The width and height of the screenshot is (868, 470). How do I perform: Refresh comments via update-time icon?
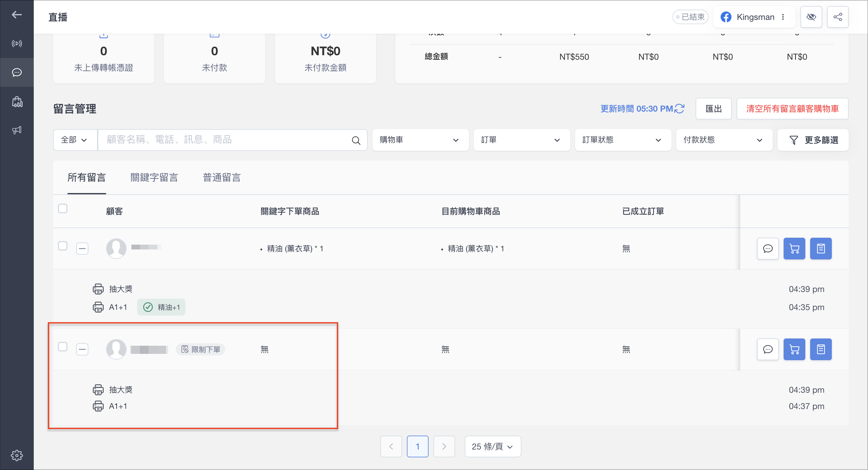(679, 109)
